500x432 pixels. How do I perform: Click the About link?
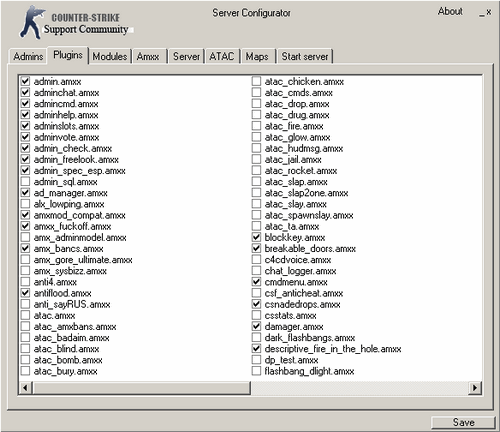[x=450, y=11]
